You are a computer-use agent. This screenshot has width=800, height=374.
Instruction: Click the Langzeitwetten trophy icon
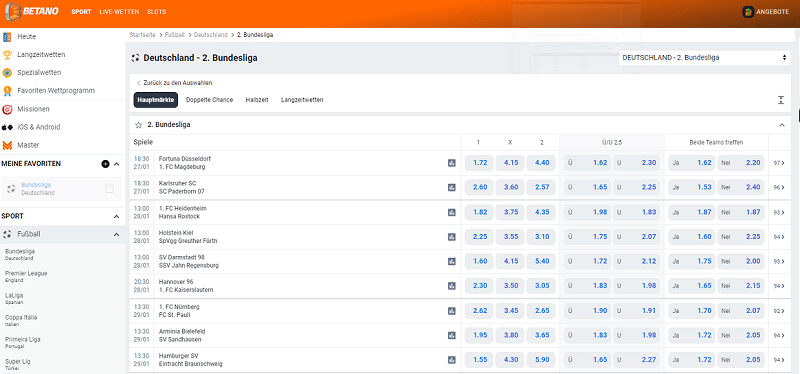click(7, 55)
